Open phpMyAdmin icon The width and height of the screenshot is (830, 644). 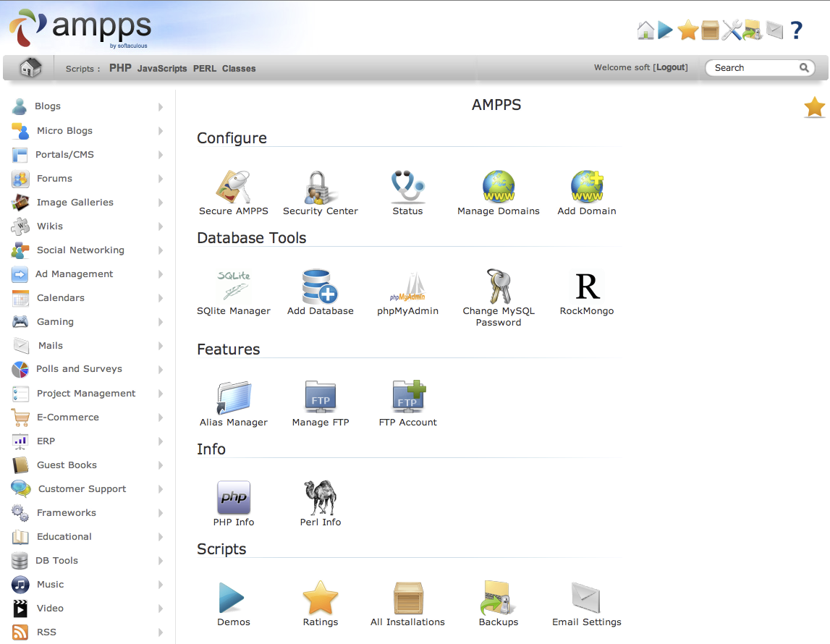(x=407, y=287)
